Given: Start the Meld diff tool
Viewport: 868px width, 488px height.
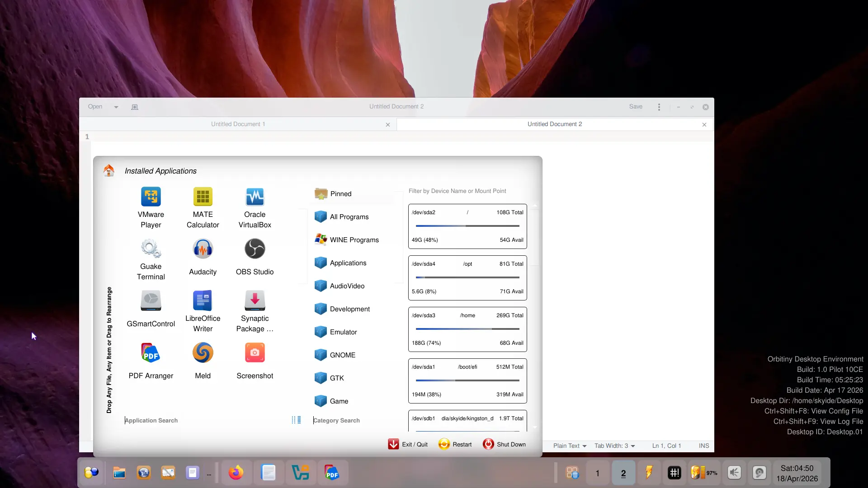Looking at the screenshot, I should (203, 353).
